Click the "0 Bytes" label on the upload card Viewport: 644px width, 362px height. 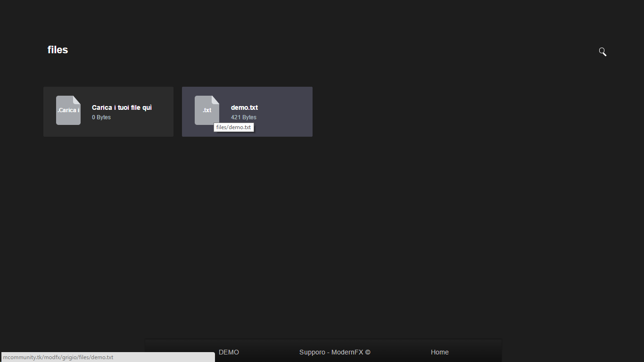(x=101, y=117)
